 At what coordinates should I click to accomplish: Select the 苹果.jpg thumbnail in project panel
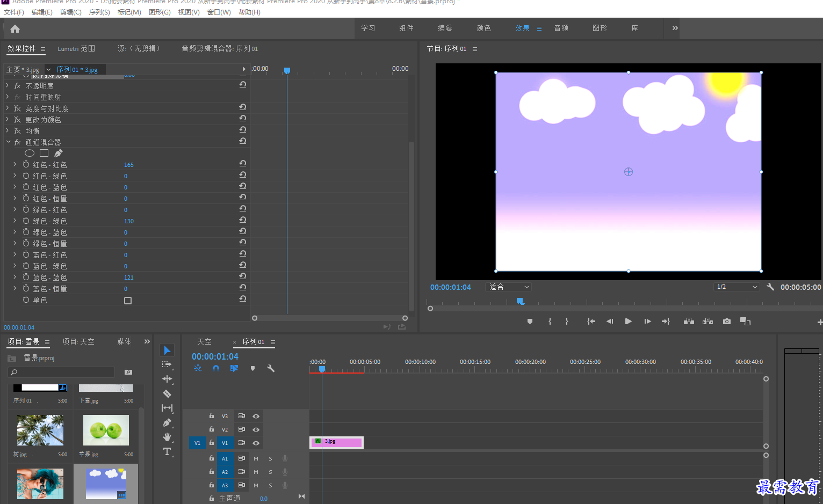pyautogui.click(x=106, y=430)
